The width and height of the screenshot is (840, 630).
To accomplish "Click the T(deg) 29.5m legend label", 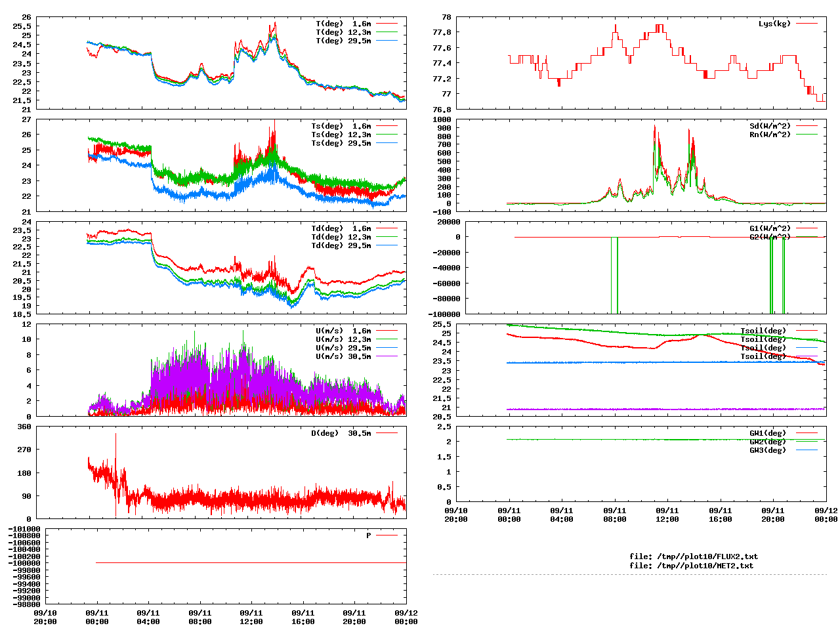I will coord(343,41).
